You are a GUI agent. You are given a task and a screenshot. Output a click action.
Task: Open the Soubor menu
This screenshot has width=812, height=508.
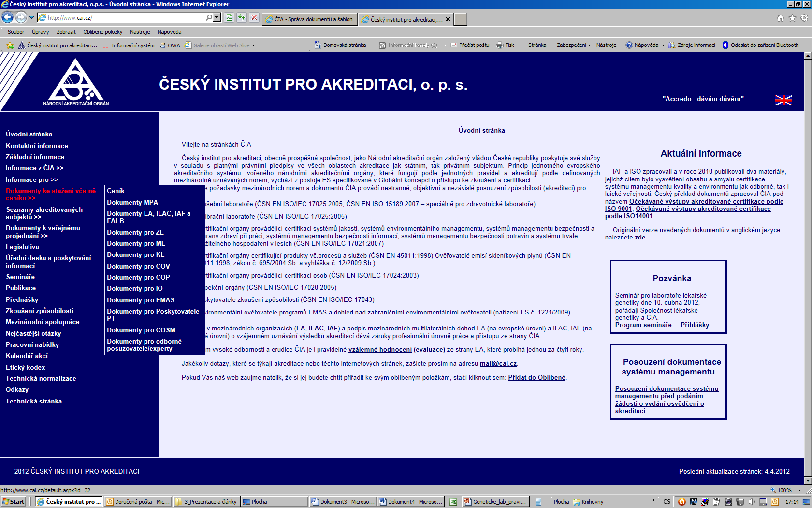pyautogui.click(x=16, y=32)
